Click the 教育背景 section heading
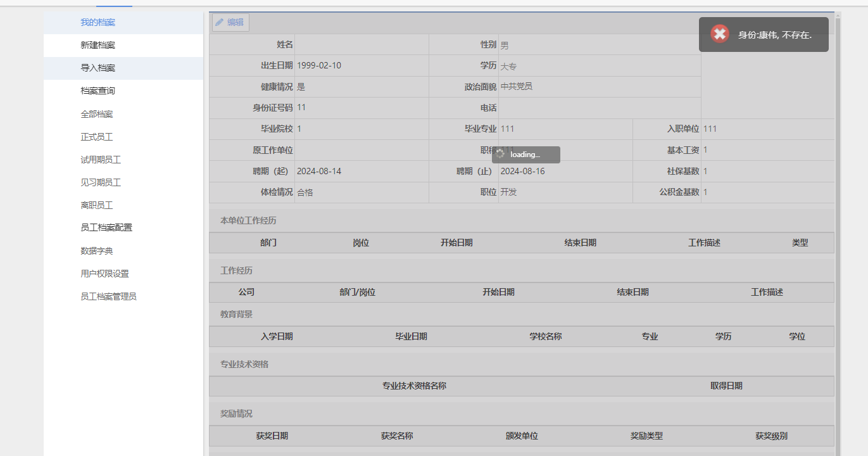The width and height of the screenshot is (868, 456). point(236,313)
